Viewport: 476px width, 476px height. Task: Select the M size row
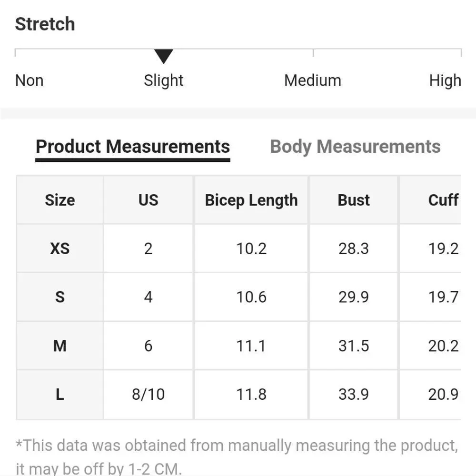60,346
